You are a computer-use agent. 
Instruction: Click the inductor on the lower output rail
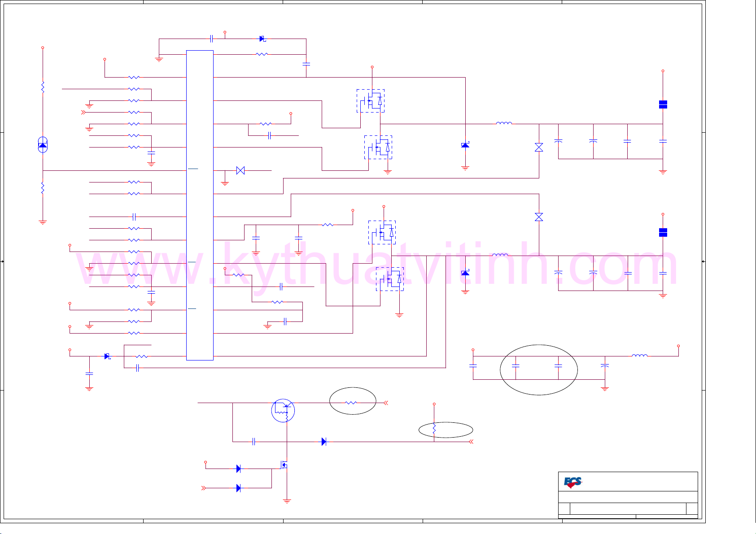coord(500,255)
